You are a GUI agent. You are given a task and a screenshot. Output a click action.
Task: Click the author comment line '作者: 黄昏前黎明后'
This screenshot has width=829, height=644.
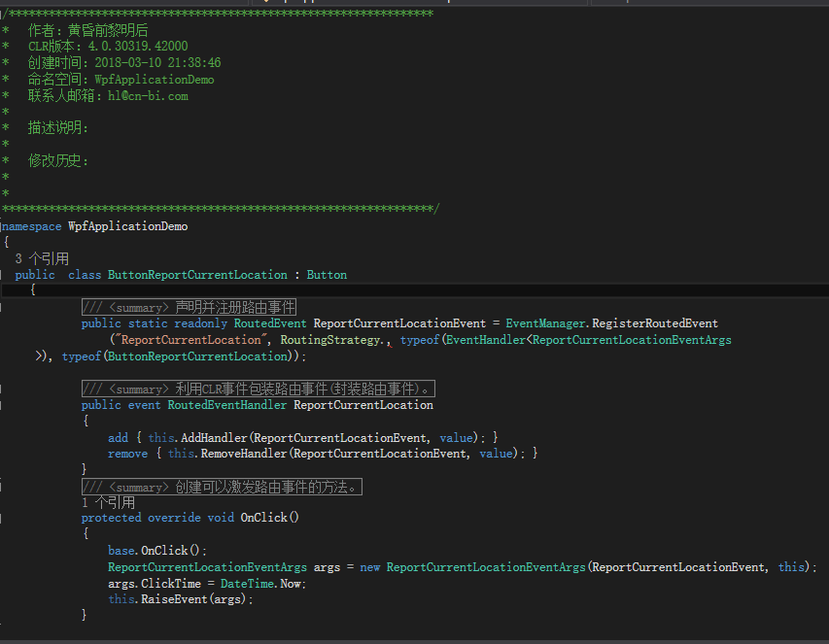point(87,30)
